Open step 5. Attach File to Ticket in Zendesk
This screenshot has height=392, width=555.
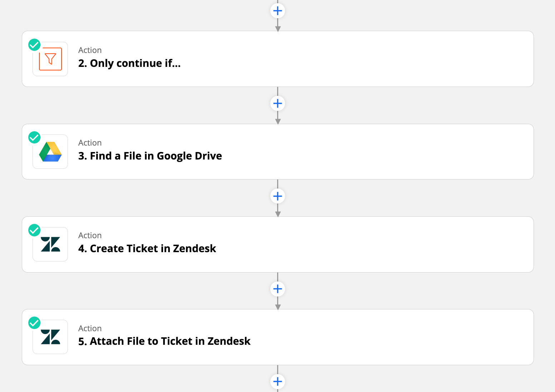coord(164,341)
